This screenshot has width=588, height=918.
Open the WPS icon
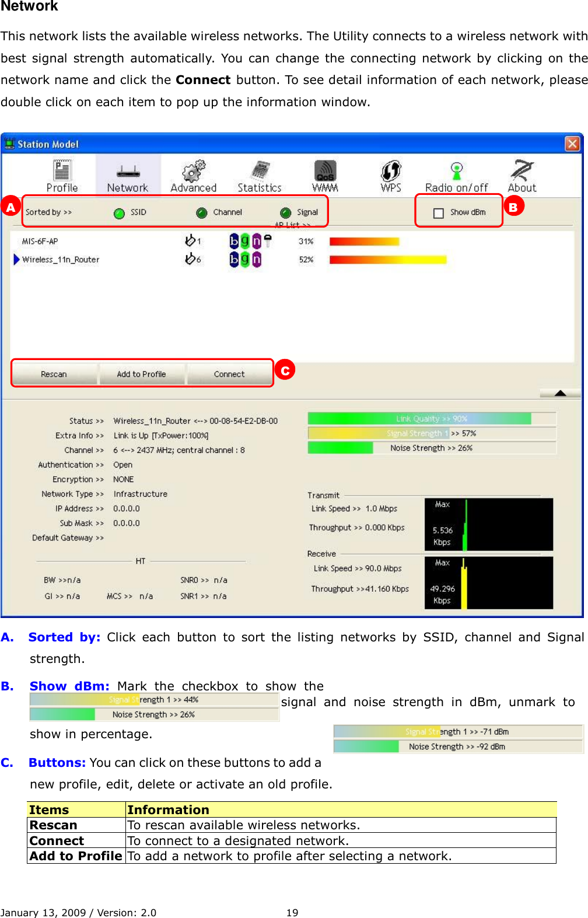pyautogui.click(x=391, y=170)
